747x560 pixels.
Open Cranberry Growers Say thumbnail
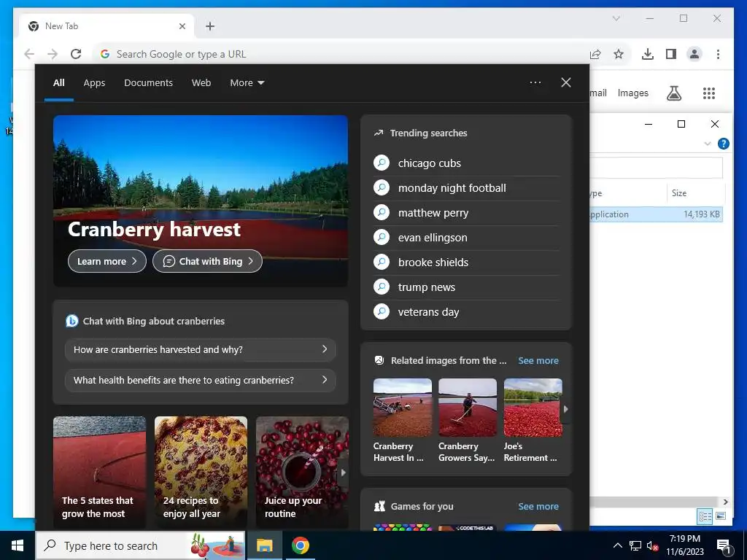click(x=468, y=407)
